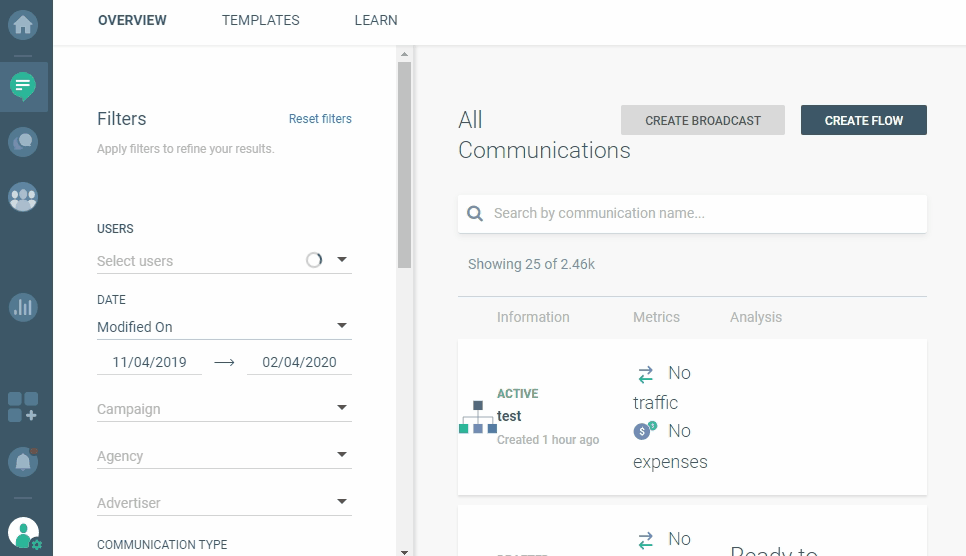The height and width of the screenshot is (556, 966).
Task: Open the Campaign filter dropdown
Action: tap(342, 408)
